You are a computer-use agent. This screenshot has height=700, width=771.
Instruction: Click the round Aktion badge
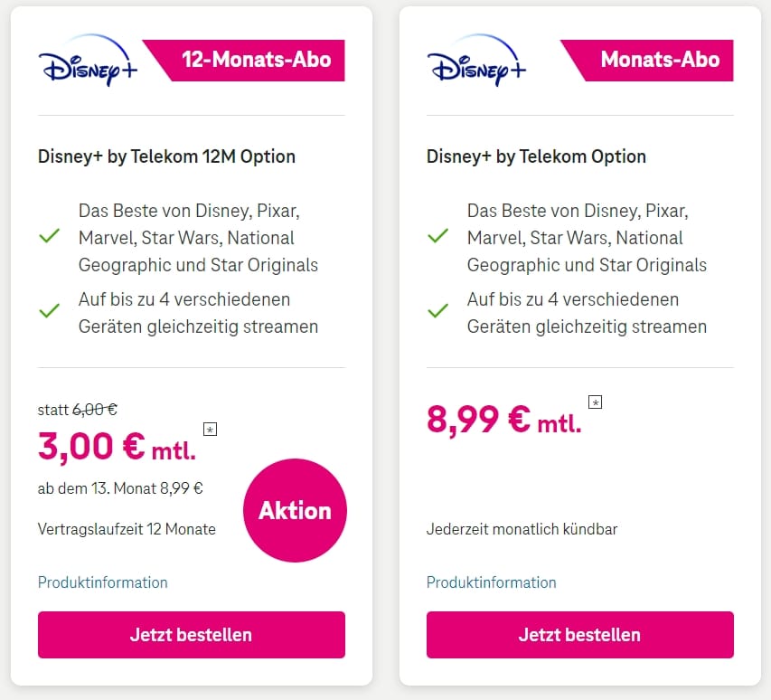pyautogui.click(x=295, y=510)
